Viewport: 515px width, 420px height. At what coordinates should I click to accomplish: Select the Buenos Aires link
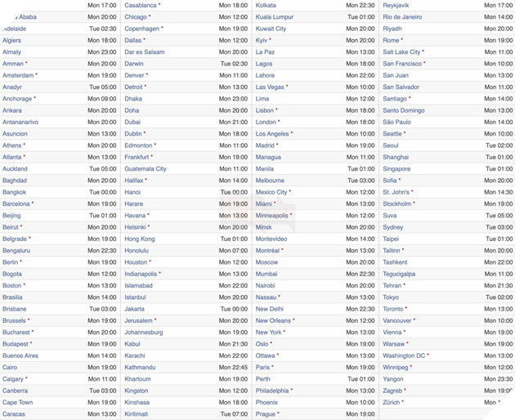[x=20, y=356]
